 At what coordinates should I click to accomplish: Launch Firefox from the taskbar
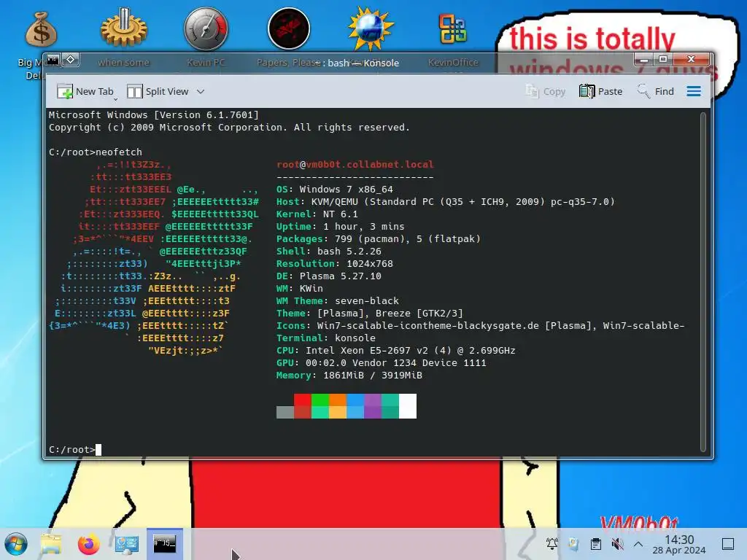coord(88,544)
